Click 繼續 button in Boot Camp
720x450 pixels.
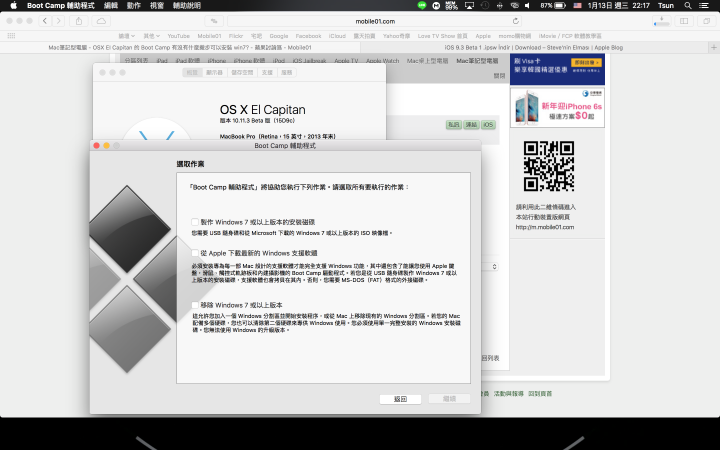pyautogui.click(x=449, y=399)
